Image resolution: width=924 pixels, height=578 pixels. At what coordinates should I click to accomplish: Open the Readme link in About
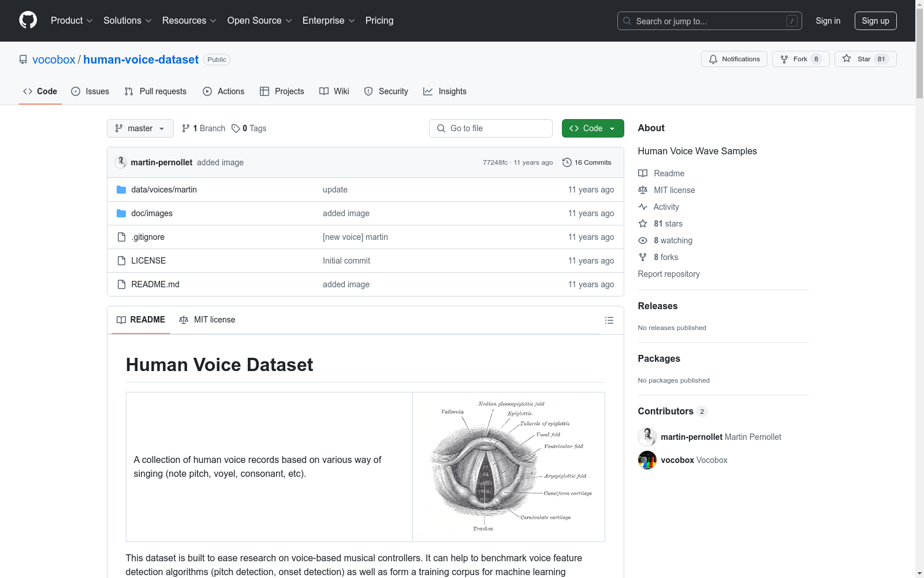[661, 173]
